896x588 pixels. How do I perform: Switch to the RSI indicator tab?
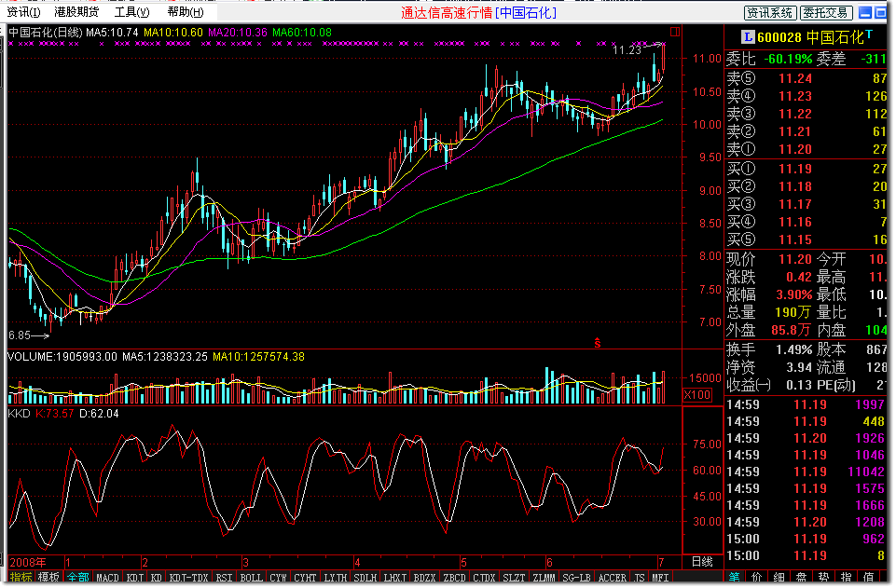pos(224,578)
